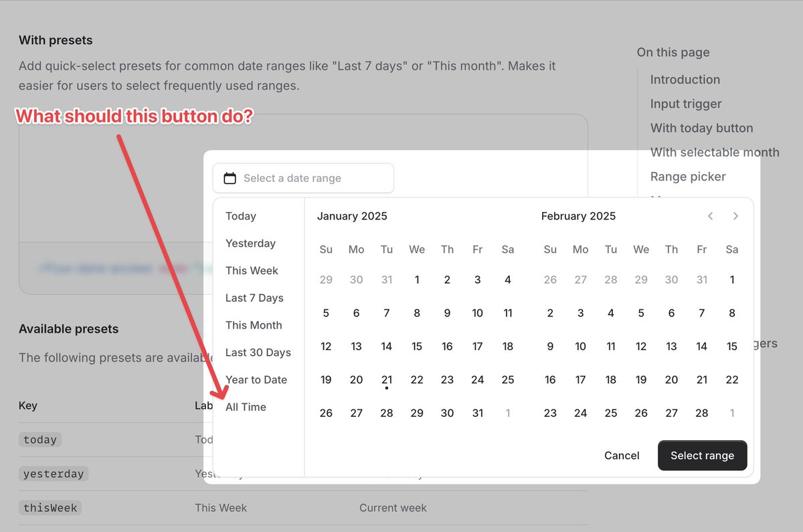Pick the Last 7 Days preset
Viewport: 803px width, 532px height.
(254, 298)
